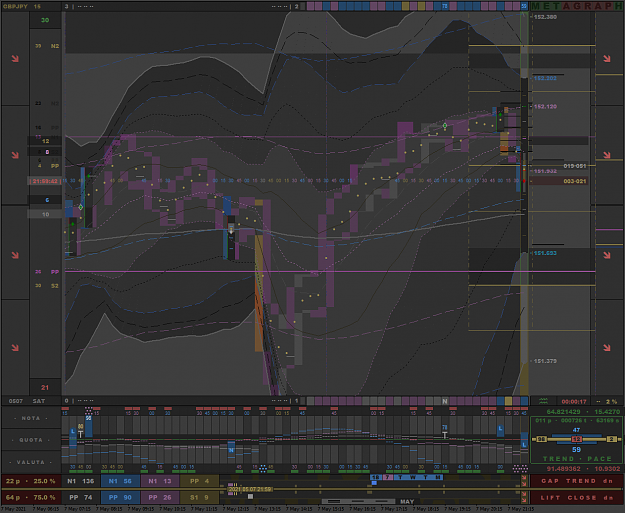Click the yellow S1 9 cell
This screenshot has width=625, height=513.
point(199,497)
